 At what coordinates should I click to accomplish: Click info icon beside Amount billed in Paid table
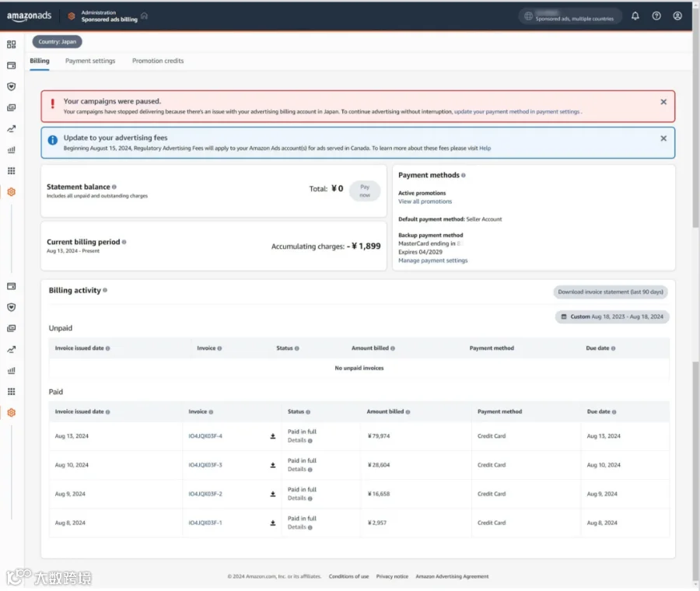point(408,412)
